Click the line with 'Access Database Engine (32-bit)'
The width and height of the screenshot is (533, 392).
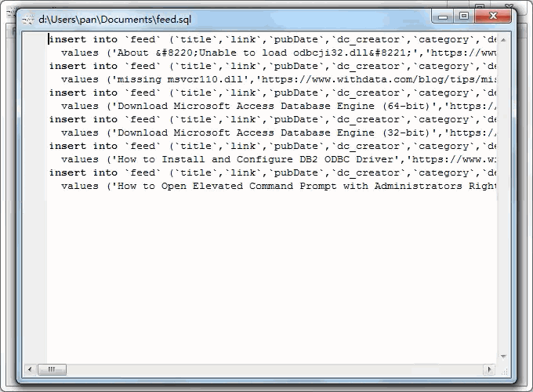point(279,133)
